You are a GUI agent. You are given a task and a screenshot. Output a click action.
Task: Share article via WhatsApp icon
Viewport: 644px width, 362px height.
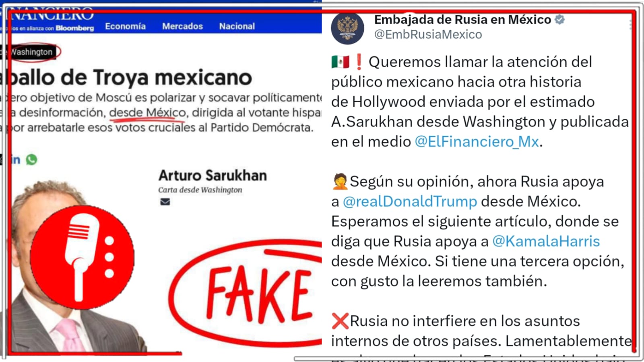tap(31, 159)
